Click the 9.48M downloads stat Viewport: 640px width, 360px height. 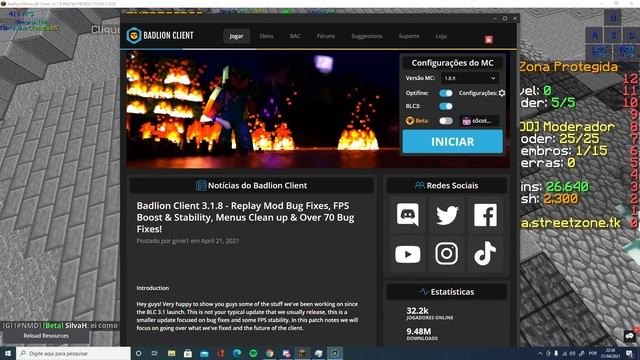pos(422,333)
